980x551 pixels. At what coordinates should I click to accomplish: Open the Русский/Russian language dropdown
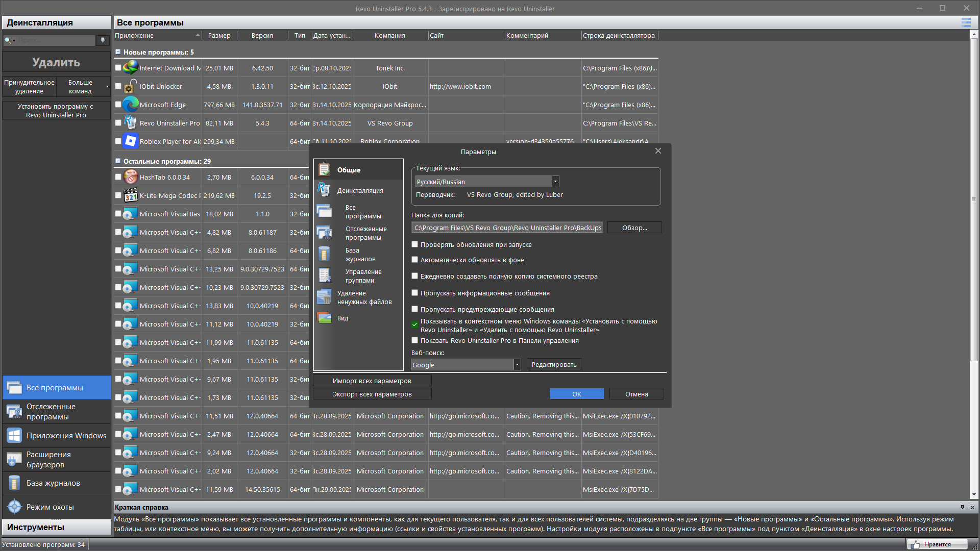tap(555, 182)
